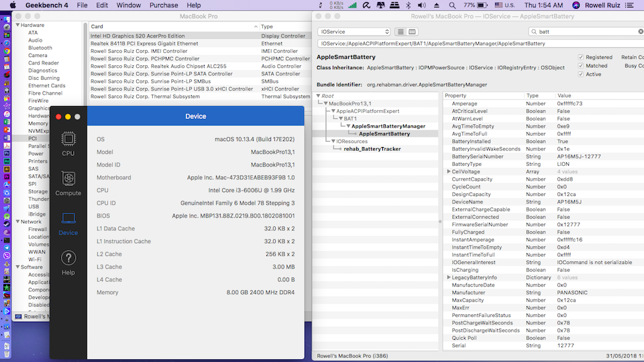Open the Help menu in menu bar
The height and width of the screenshot is (362, 644).
point(194,5)
